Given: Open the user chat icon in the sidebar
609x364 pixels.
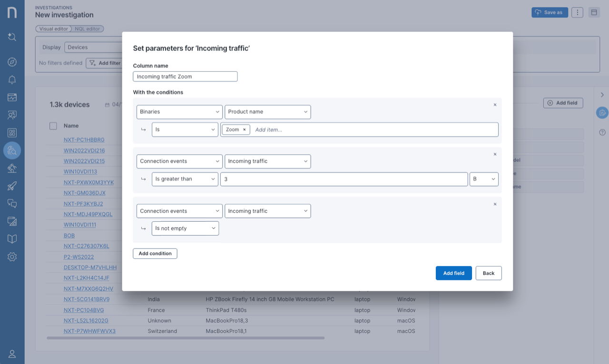Looking at the screenshot, I should 12,115.
